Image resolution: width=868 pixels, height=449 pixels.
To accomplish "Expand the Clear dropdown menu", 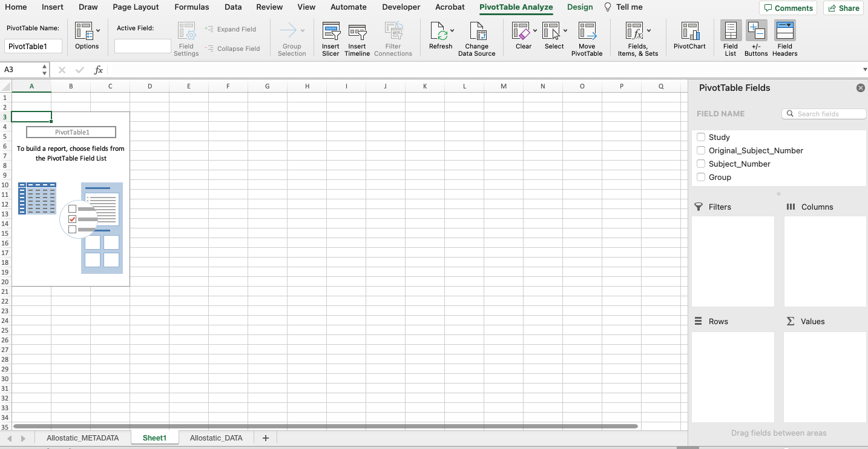I will click(535, 30).
